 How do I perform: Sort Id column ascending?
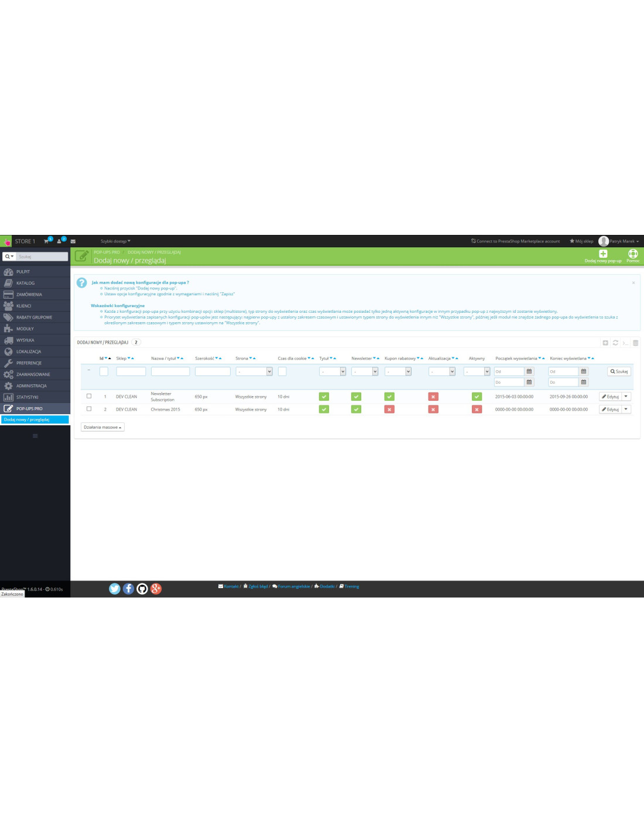[x=109, y=359]
